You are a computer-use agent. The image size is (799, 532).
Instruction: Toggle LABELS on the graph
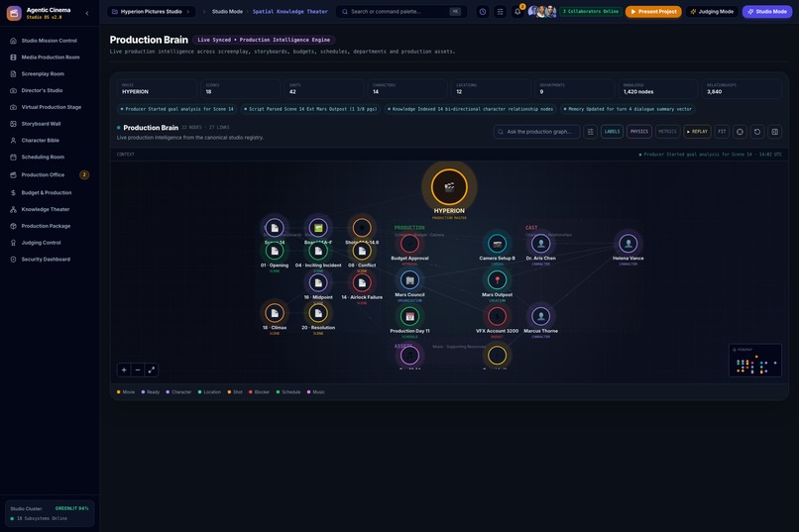(612, 132)
